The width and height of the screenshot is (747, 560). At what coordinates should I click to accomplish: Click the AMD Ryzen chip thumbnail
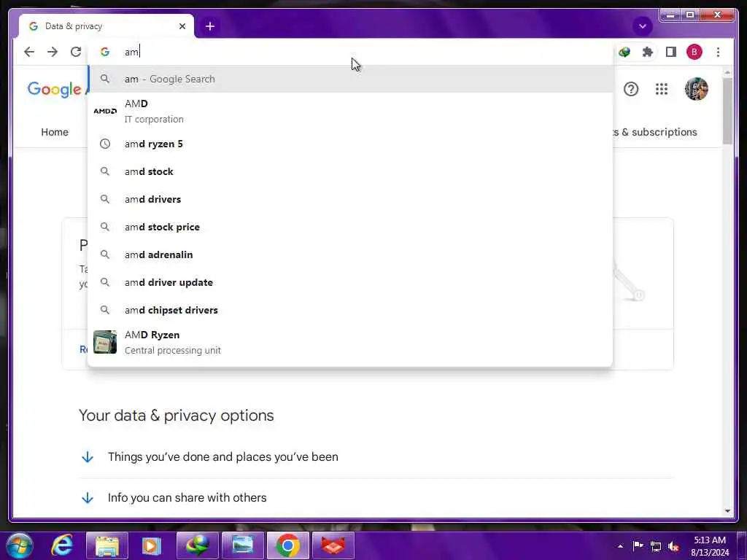[105, 342]
